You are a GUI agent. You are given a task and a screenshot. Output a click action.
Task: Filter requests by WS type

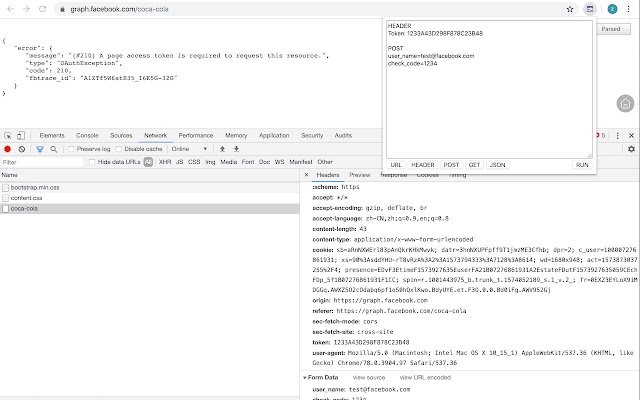point(279,162)
